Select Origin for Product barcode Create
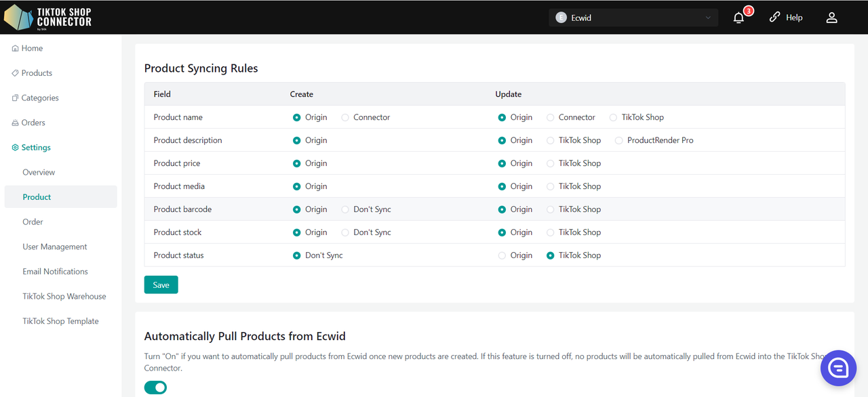Image resolution: width=868 pixels, height=397 pixels. coord(297,209)
